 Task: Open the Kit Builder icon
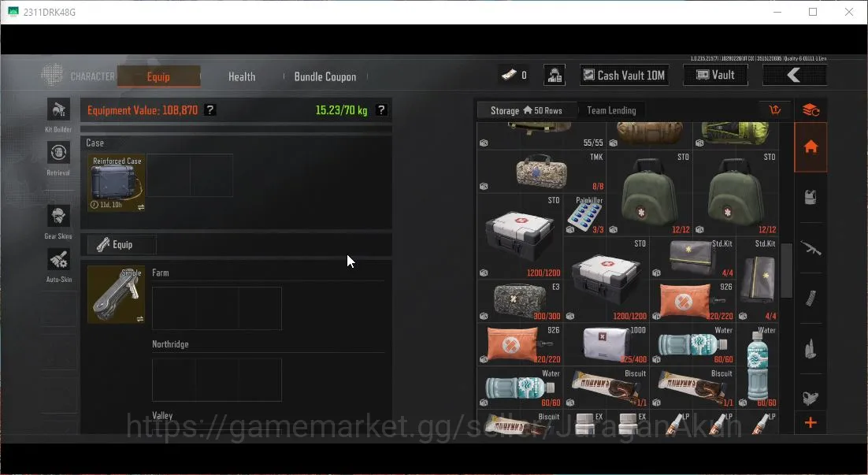(x=58, y=110)
